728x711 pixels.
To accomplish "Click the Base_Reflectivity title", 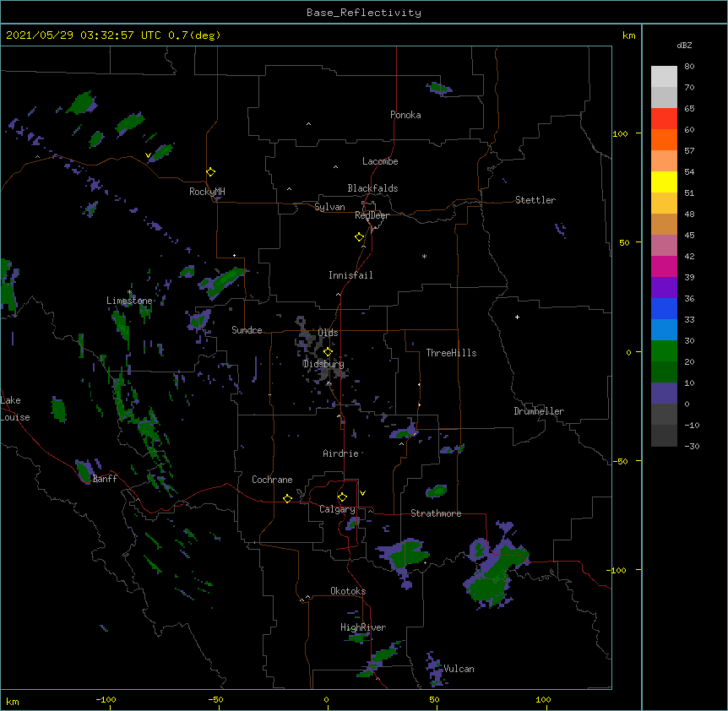I will [364, 13].
